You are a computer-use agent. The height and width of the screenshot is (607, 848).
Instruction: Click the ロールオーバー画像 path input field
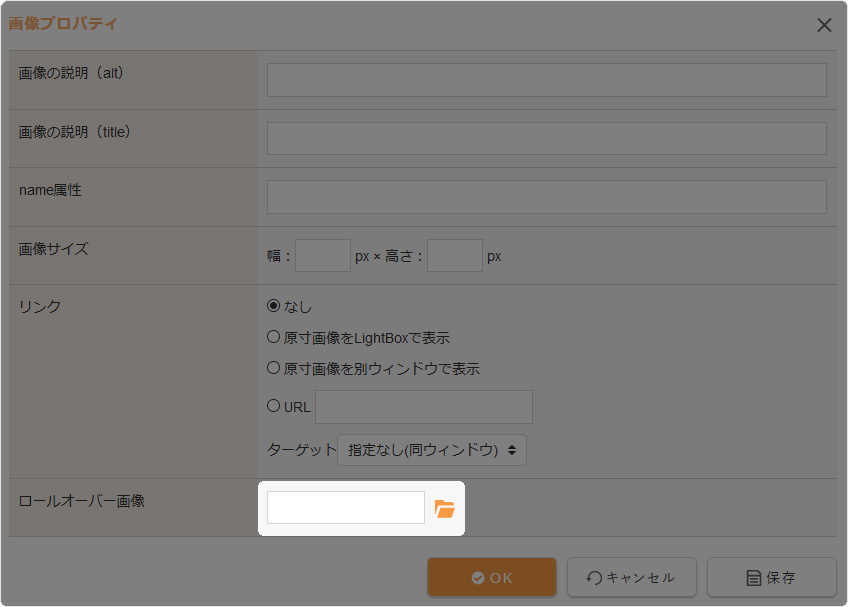346,507
